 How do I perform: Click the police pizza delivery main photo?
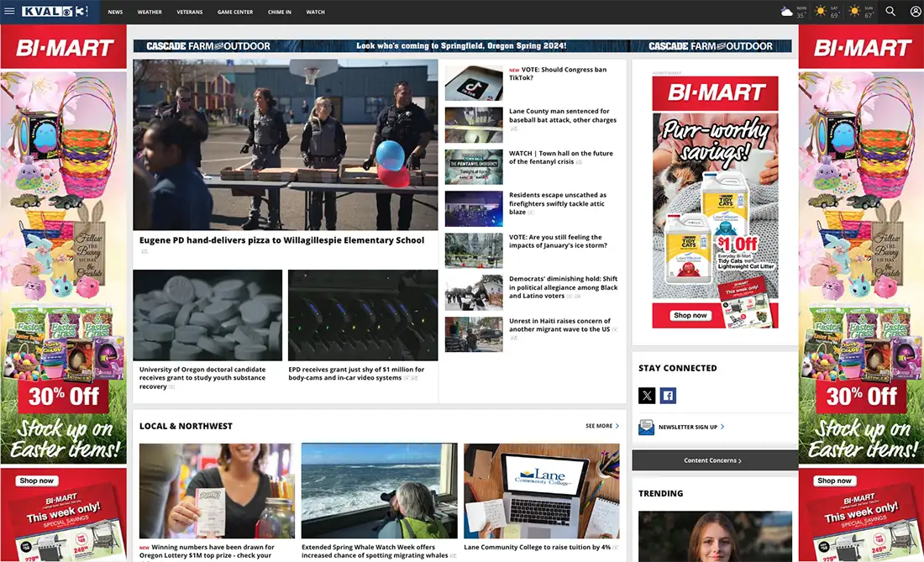click(x=286, y=144)
